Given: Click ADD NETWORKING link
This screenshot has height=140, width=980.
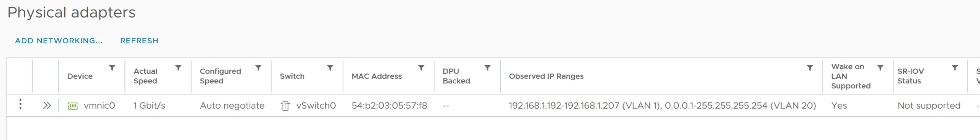Looking at the screenshot, I should [59, 41].
